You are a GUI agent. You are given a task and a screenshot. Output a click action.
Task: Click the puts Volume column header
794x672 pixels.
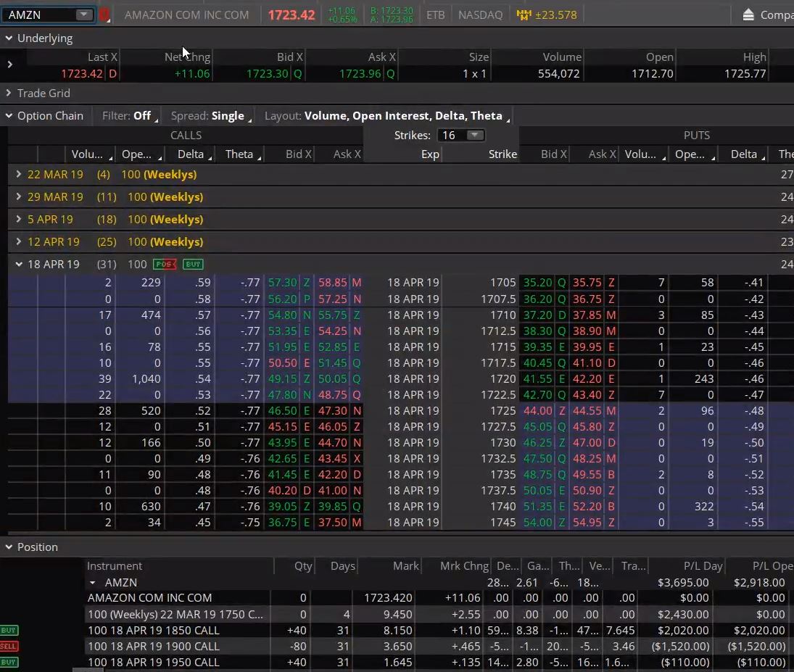coord(644,154)
